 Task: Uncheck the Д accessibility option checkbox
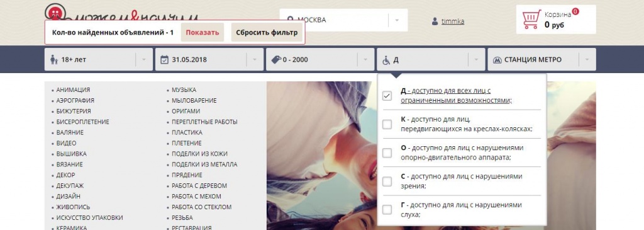pyautogui.click(x=387, y=96)
